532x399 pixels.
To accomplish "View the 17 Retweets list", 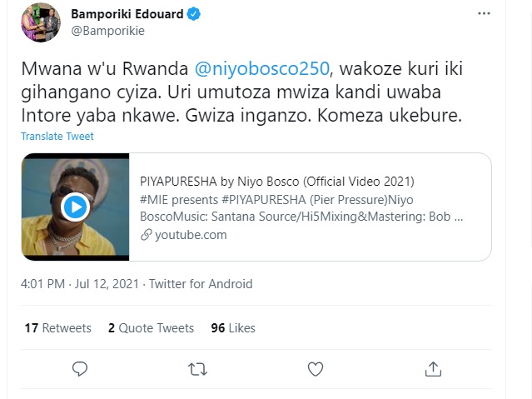I will coord(58,328).
